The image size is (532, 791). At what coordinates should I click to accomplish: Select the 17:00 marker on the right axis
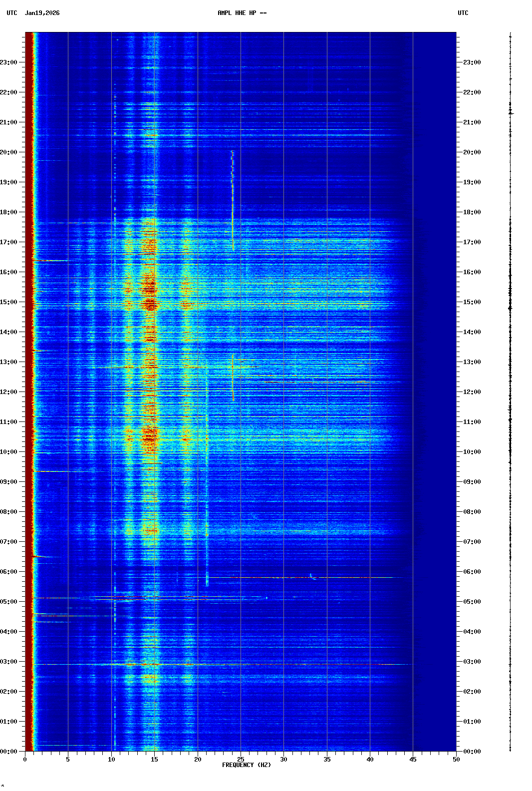[472, 242]
